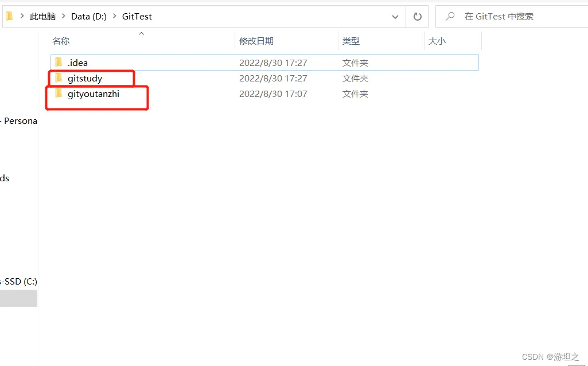The height and width of the screenshot is (366, 588).
Task: Click 文件夹 type in .idea row
Action: click(x=355, y=63)
